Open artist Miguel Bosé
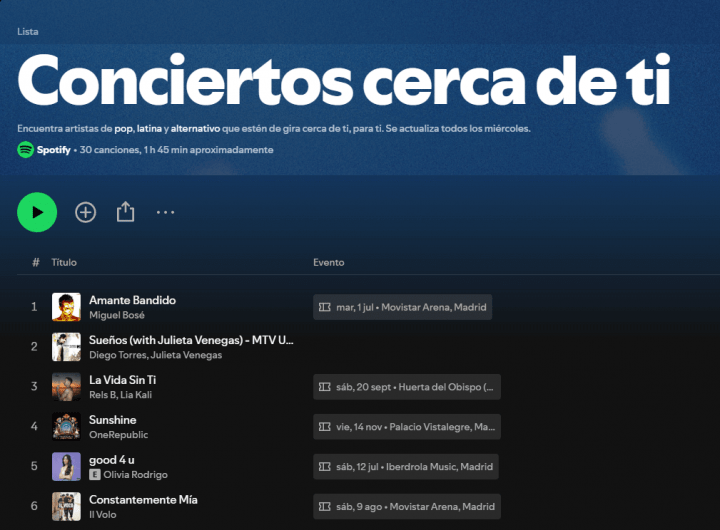 117,316
